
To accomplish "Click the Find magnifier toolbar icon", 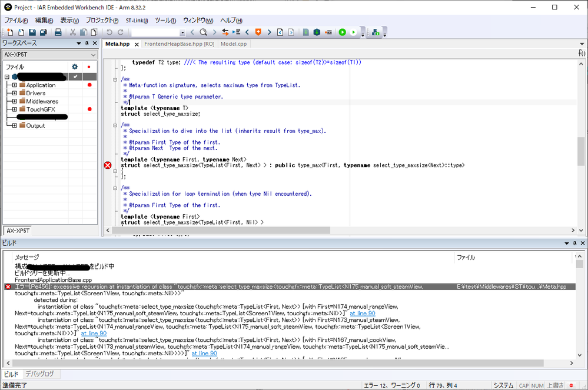I will coord(203,32).
